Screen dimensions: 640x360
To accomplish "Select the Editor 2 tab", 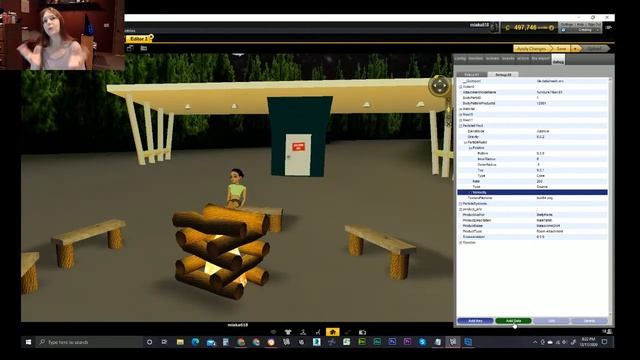I will coord(139,39).
